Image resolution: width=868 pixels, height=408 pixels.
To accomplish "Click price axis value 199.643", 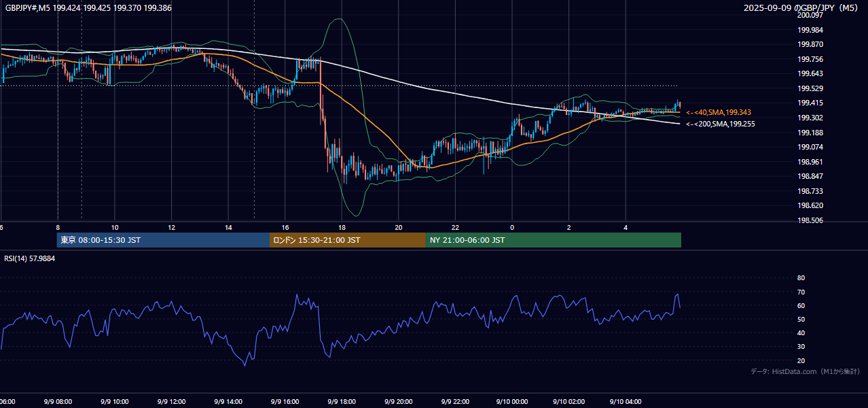I will pos(810,73).
